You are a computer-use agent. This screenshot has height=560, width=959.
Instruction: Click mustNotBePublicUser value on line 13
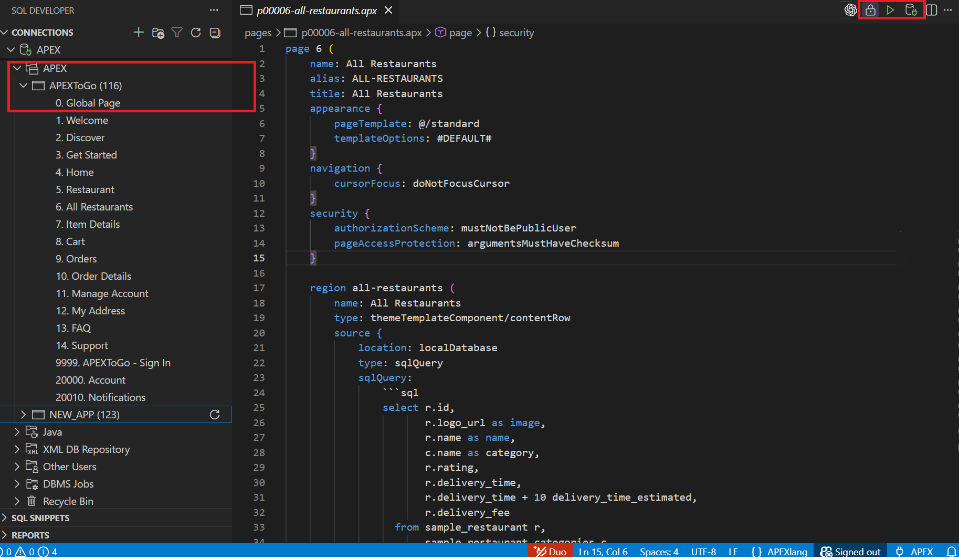(519, 228)
